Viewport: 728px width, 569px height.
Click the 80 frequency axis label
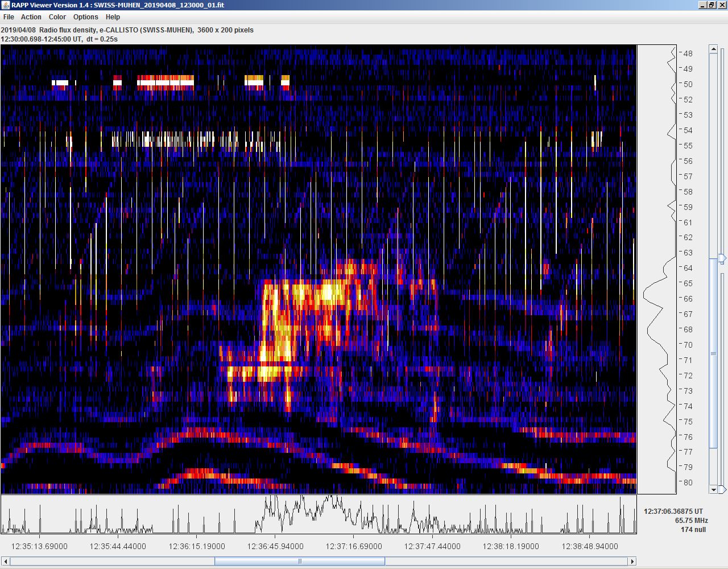coord(688,483)
